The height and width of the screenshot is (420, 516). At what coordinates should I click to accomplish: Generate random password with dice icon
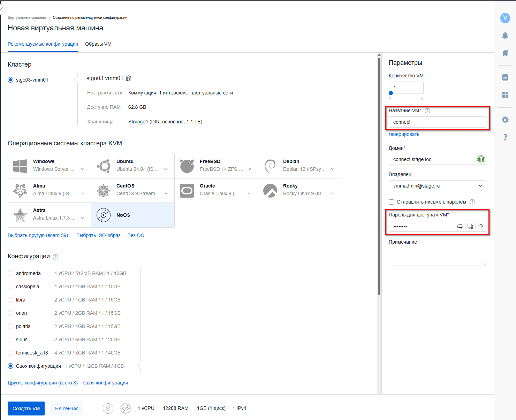[x=480, y=227]
